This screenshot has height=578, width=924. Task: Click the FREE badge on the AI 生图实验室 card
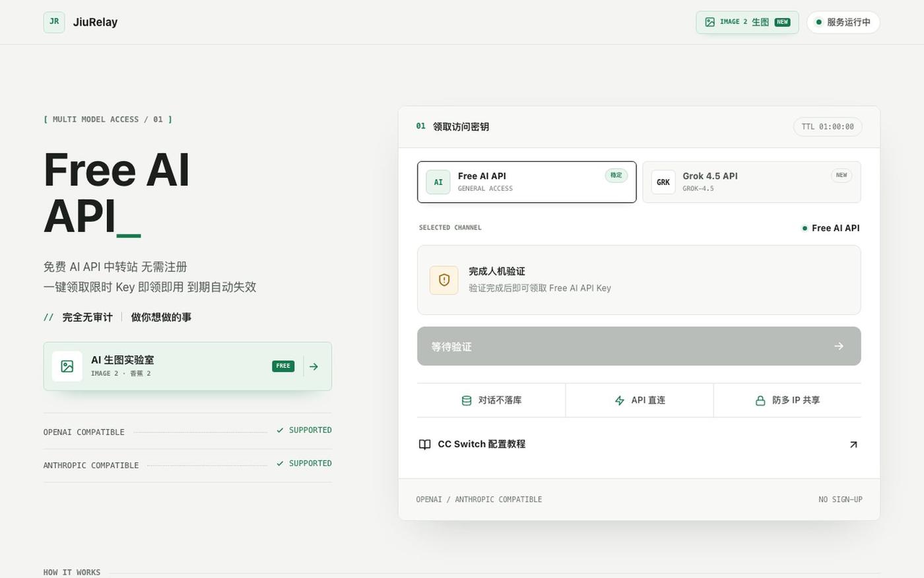click(283, 366)
